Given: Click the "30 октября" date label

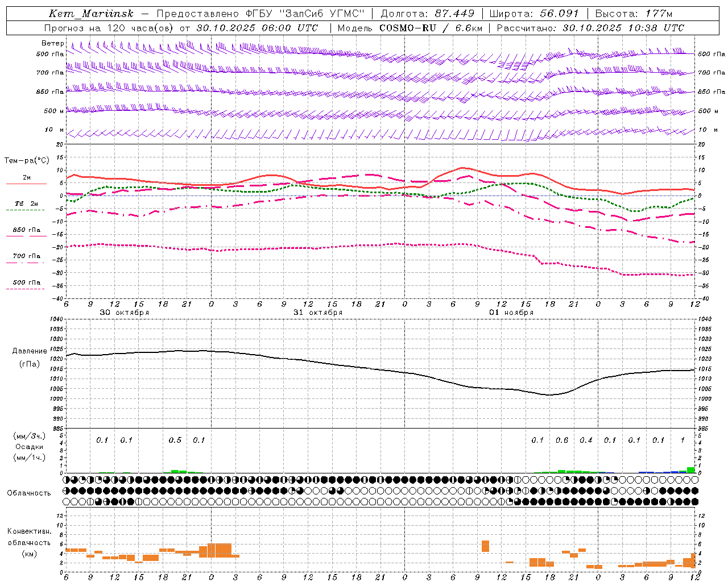Looking at the screenshot, I should click(x=125, y=313).
